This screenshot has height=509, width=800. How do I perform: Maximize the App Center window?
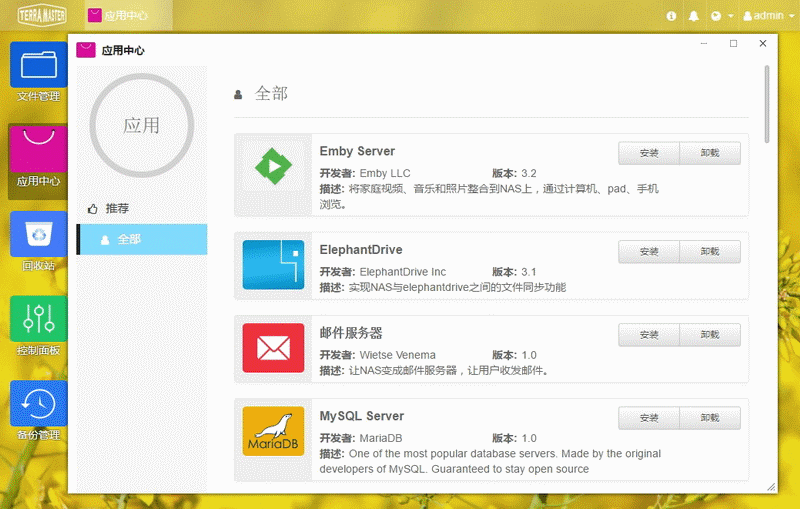click(x=733, y=43)
